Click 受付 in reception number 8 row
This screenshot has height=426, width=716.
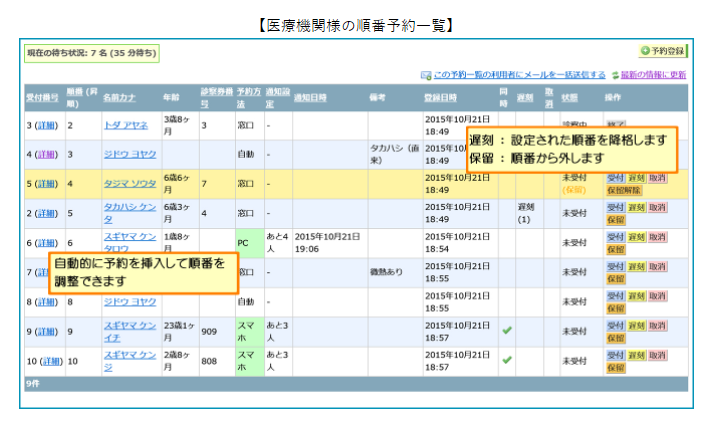615,296
